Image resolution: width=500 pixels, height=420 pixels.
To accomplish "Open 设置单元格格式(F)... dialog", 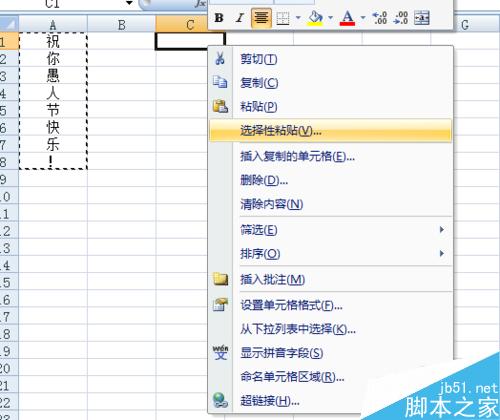I will tap(330, 305).
